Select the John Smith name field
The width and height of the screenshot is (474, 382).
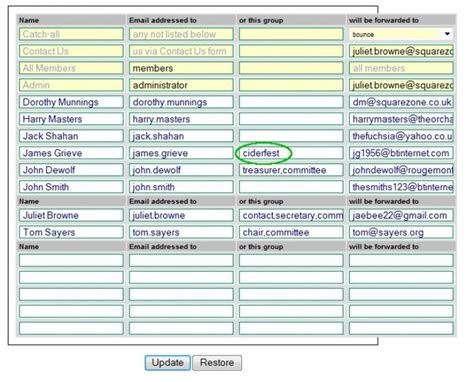pyautogui.click(x=71, y=187)
